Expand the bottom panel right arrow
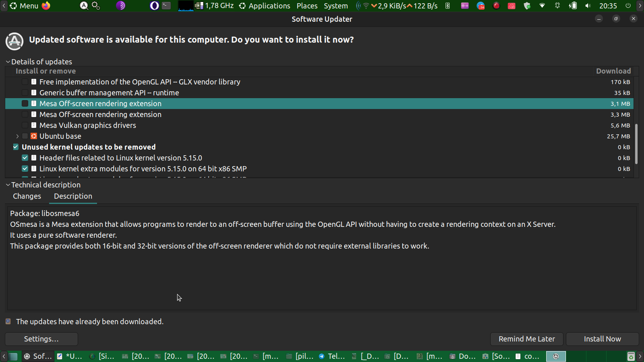Image resolution: width=644 pixels, height=362 pixels. point(640,356)
